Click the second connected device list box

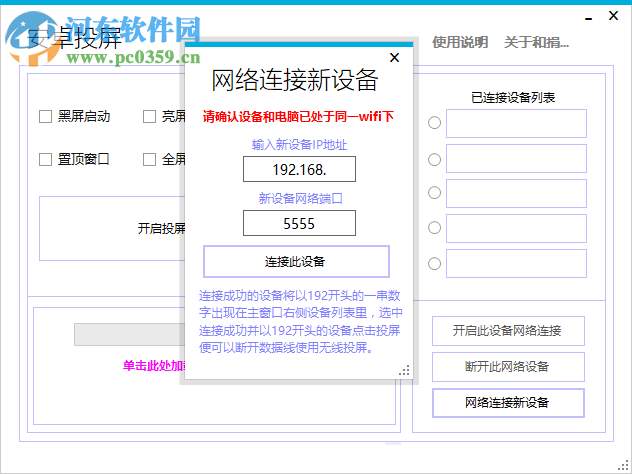tap(516, 158)
